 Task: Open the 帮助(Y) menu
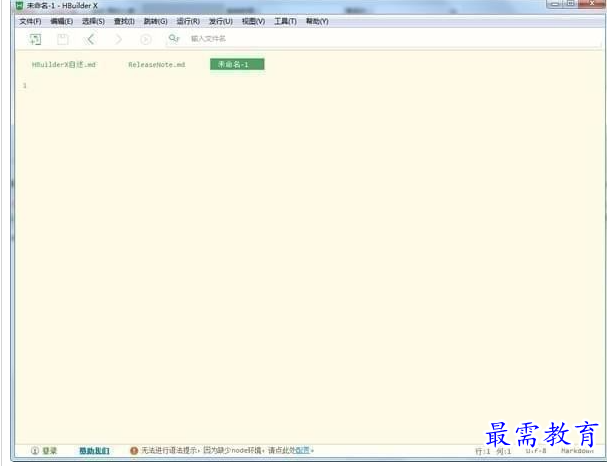pos(317,21)
